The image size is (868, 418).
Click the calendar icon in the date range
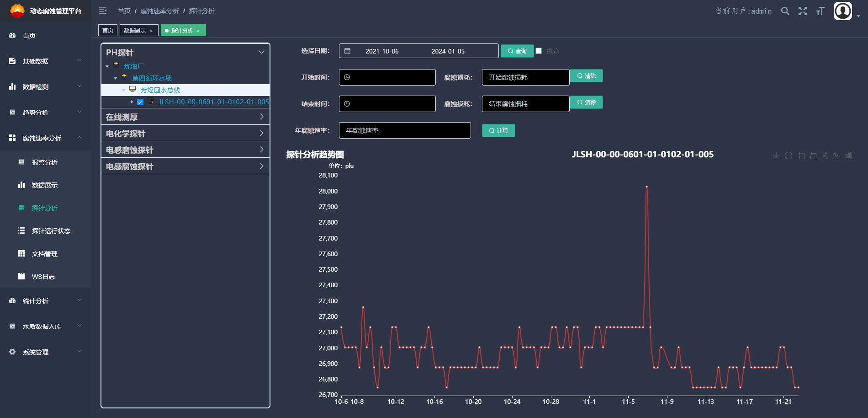point(347,51)
